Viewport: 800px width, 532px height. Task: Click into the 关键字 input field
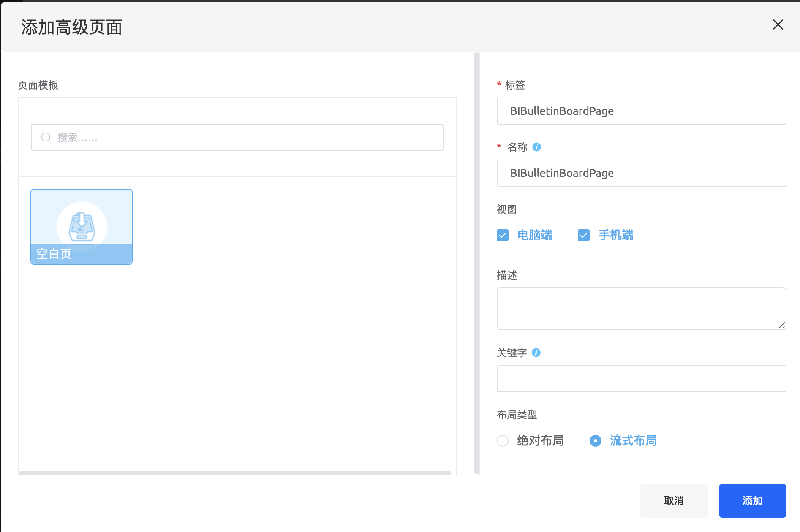641,379
